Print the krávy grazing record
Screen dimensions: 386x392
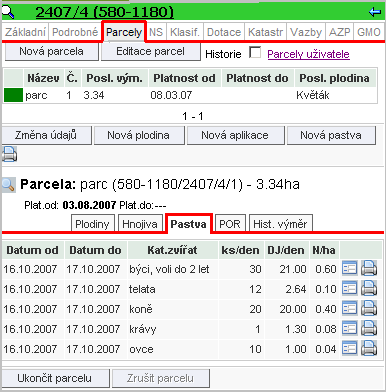pyautogui.click(x=369, y=328)
